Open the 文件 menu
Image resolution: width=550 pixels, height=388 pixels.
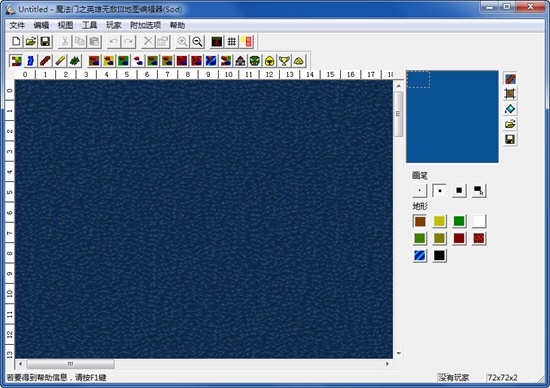17,25
